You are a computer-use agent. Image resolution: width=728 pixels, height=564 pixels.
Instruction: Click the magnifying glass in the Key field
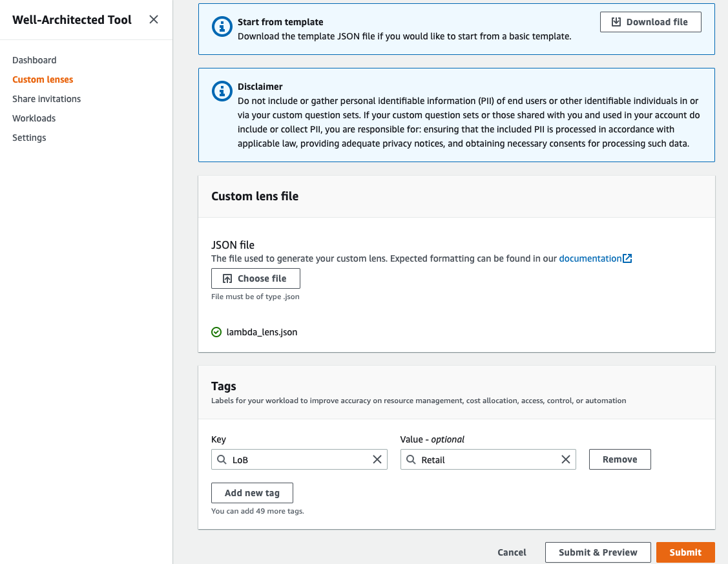(222, 459)
